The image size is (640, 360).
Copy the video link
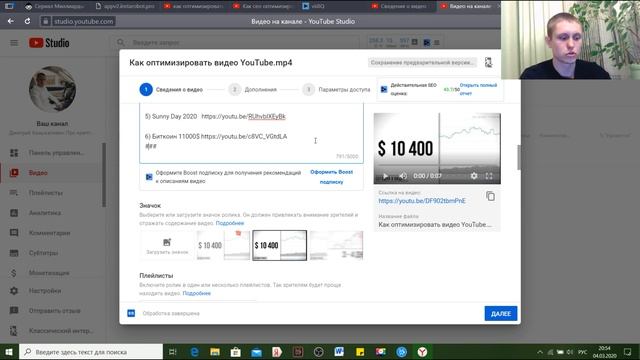[491, 196]
